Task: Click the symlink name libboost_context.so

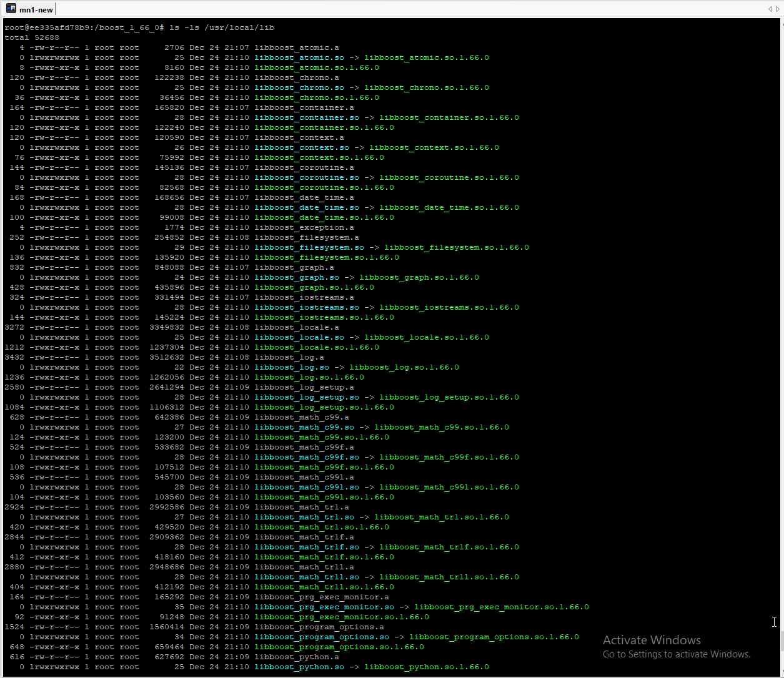Action: pyautogui.click(x=302, y=147)
